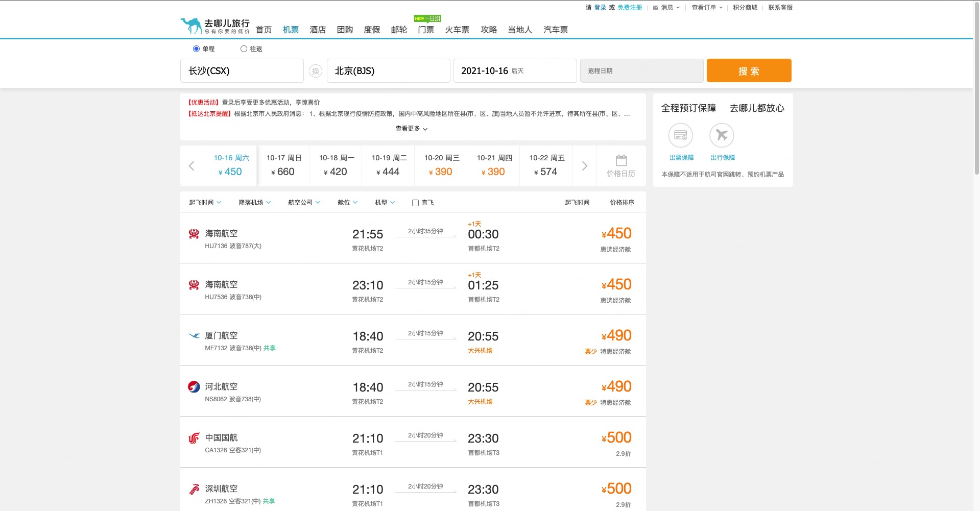
Task: Click 免费注册 register link
Action: (630, 8)
